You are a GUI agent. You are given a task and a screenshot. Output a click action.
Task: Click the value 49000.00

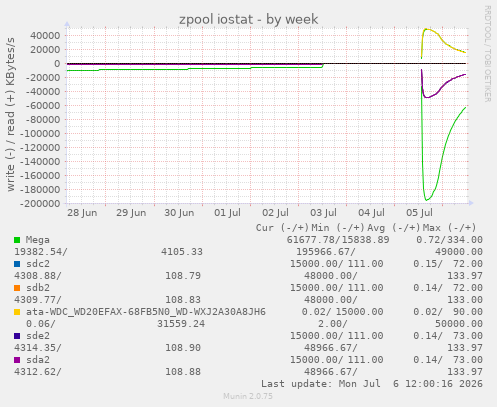459,252
